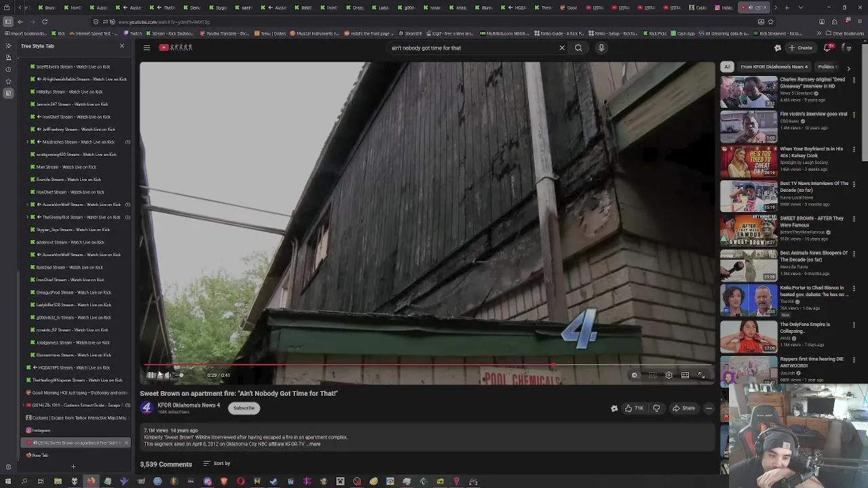Image resolution: width=868 pixels, height=488 pixels.
Task: Share the video using the Share icon
Action: pyautogui.click(x=684, y=407)
